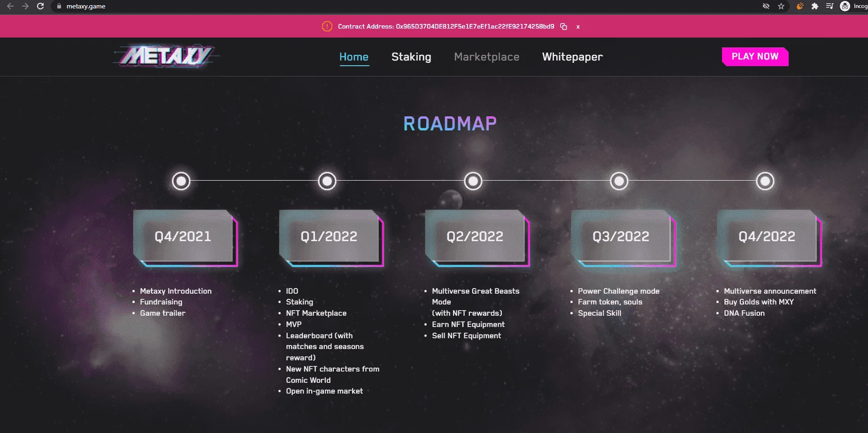Open the Whitepaper link
Screen dimensions: 868x433
coord(572,57)
